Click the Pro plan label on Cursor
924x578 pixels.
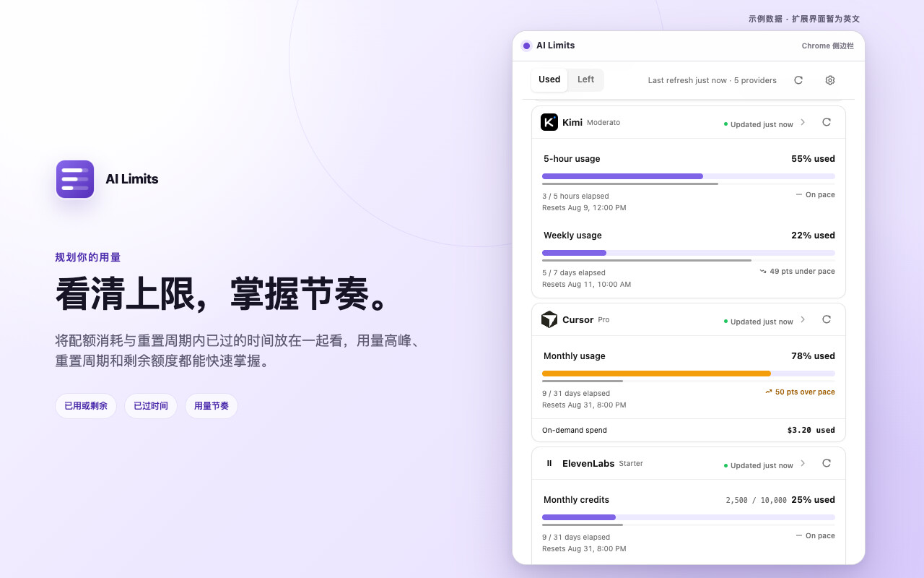[x=603, y=320]
